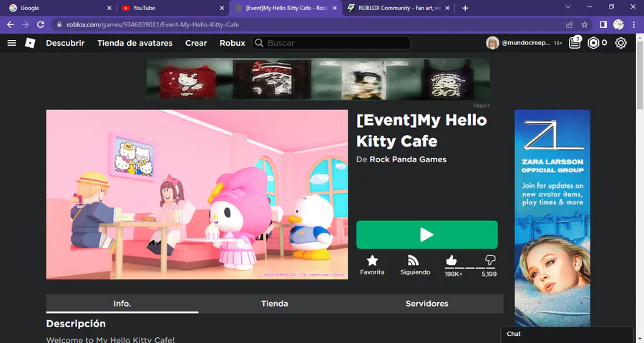The image size is (644, 343).
Task: Open Chrome three-dot menu
Action: [x=634, y=24]
